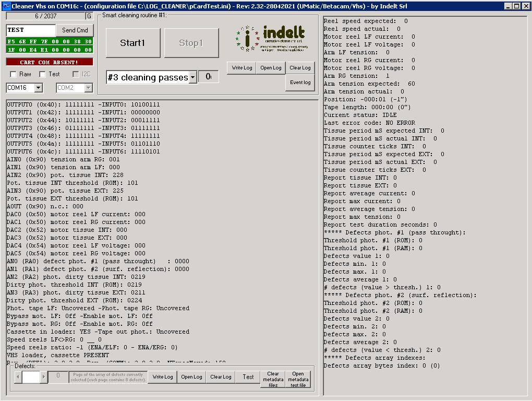Click the 'Current status: IDLE' line
This screenshot has height=401, width=532.
(360, 115)
